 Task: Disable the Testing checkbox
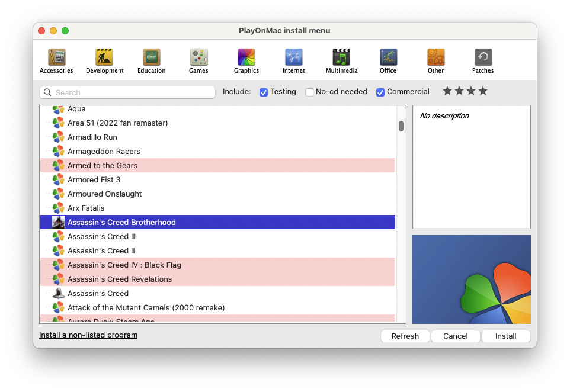[264, 92]
